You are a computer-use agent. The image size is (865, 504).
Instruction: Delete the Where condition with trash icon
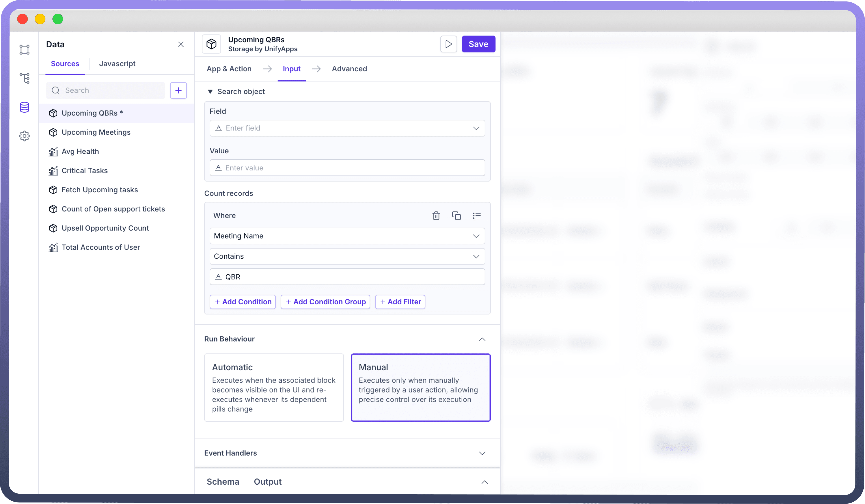(436, 216)
